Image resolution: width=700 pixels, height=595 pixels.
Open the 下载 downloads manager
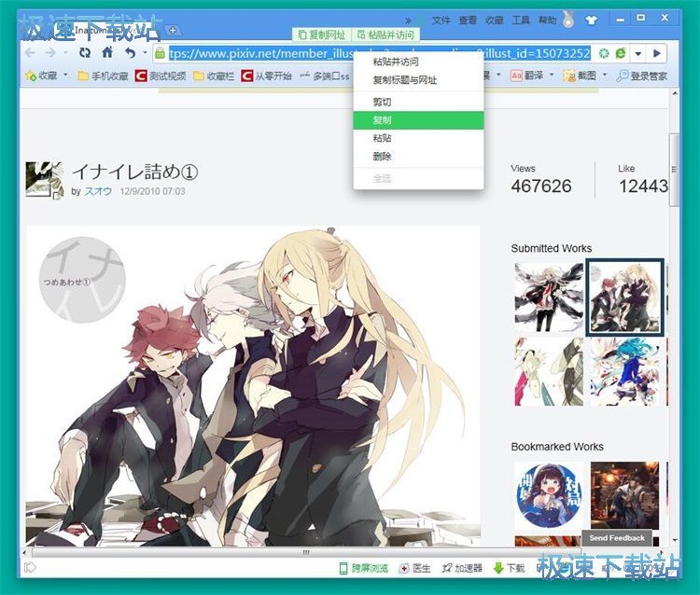pyautogui.click(x=510, y=568)
